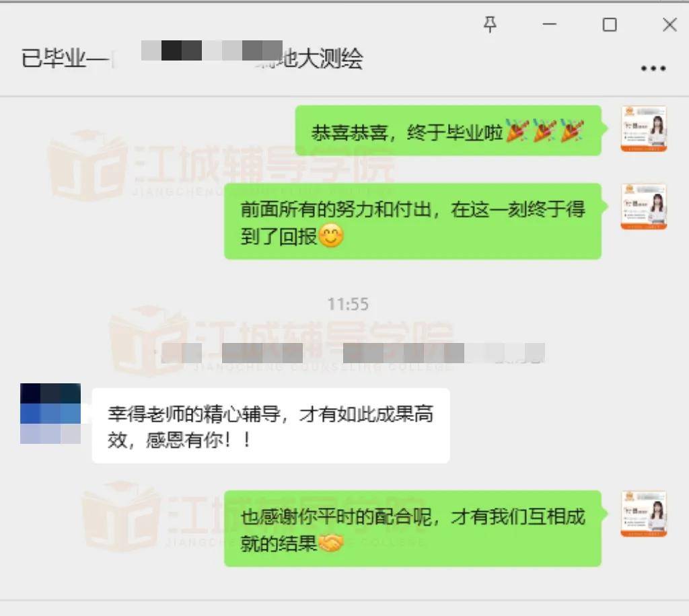The height and width of the screenshot is (616, 689).
Task: Click the handshake emoji after 结果
Action: click(x=330, y=543)
